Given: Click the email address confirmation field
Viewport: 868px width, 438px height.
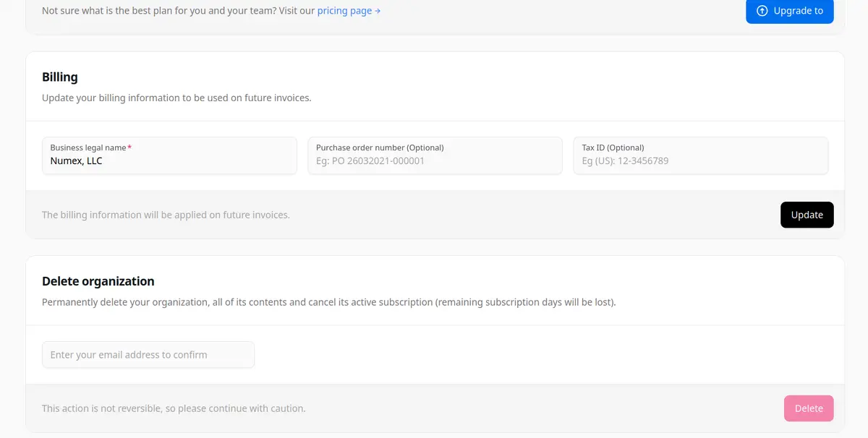Looking at the screenshot, I should [148, 355].
